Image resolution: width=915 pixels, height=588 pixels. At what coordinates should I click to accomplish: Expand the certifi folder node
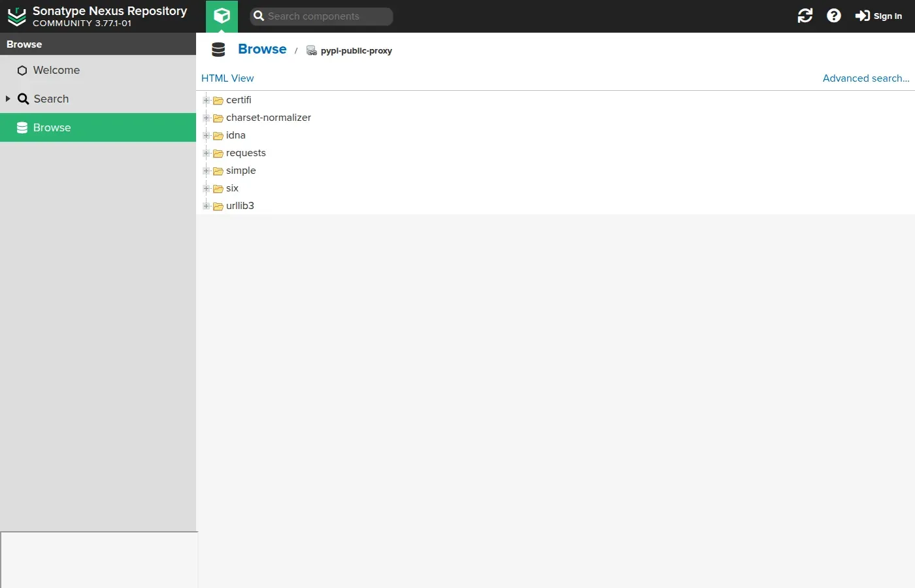207,100
